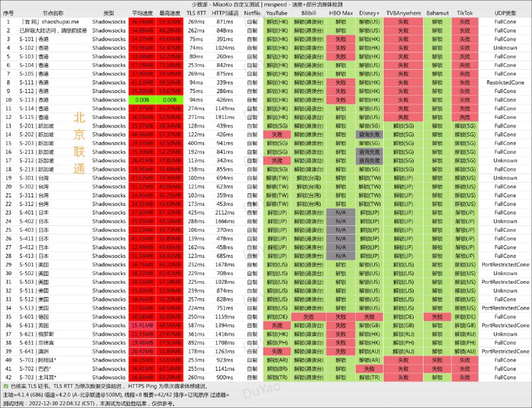Click the YouTube 解锁(TR) cell for S-703

[x=277, y=377]
